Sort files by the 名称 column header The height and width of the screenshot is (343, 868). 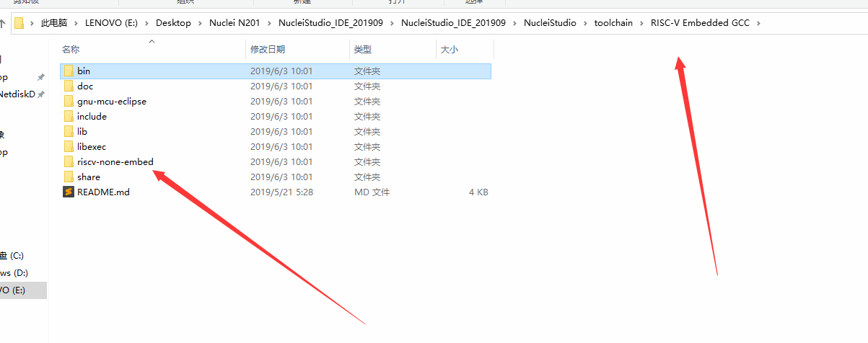[71, 49]
